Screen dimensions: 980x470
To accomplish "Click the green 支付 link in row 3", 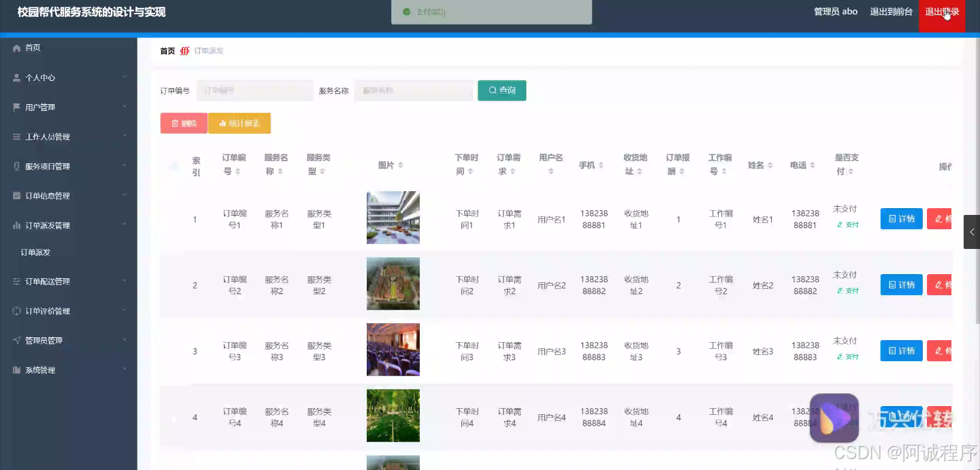I will (x=847, y=356).
